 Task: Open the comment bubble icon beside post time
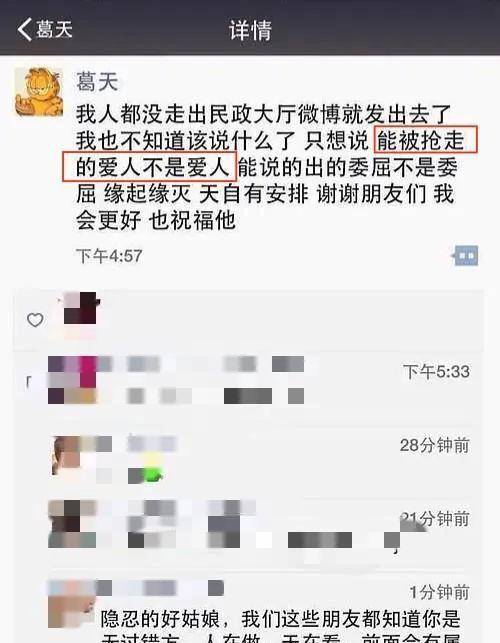coord(466,256)
